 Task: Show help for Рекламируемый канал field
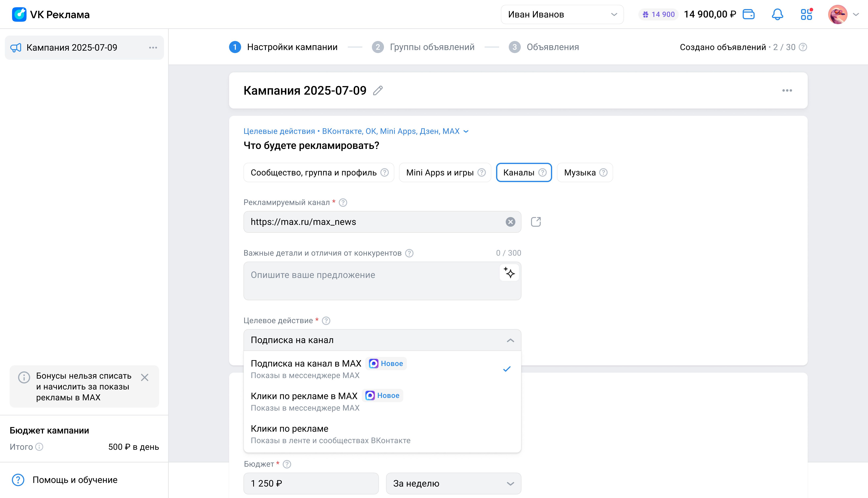(343, 203)
